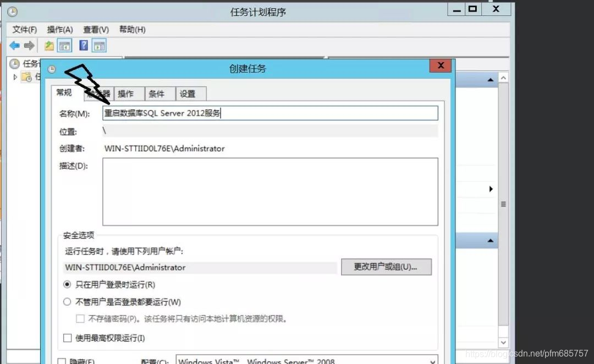Click the Actions pane vertical scrollbar thumb
This screenshot has width=594, height=364.
(503, 204)
